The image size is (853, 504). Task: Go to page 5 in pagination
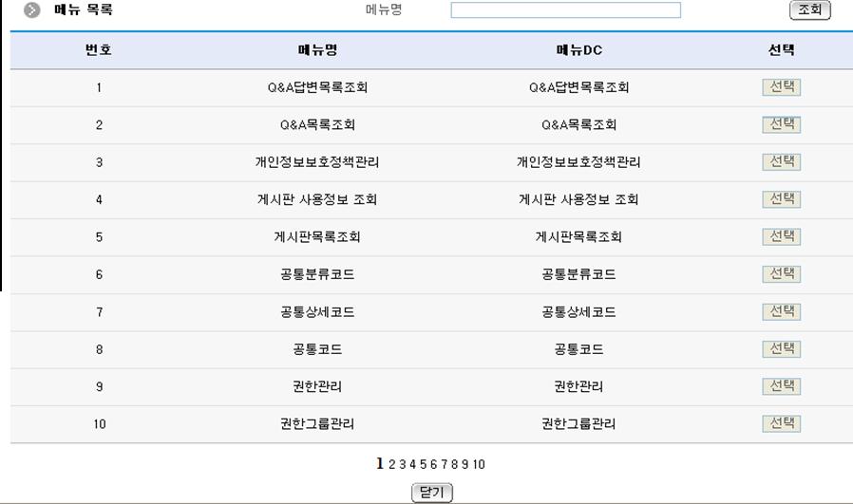[423, 464]
